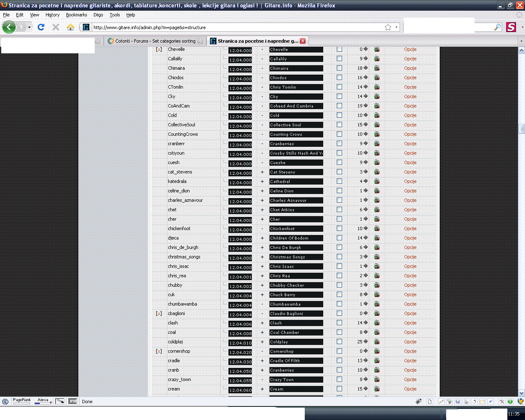Click the browser Back button
Viewport: 525px width, 420px height.
click(9, 27)
